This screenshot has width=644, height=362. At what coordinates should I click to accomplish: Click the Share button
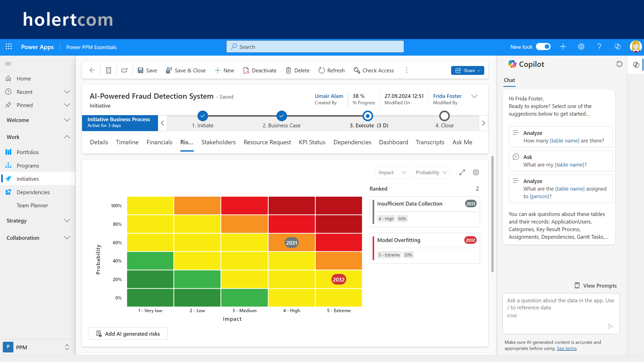pyautogui.click(x=467, y=70)
